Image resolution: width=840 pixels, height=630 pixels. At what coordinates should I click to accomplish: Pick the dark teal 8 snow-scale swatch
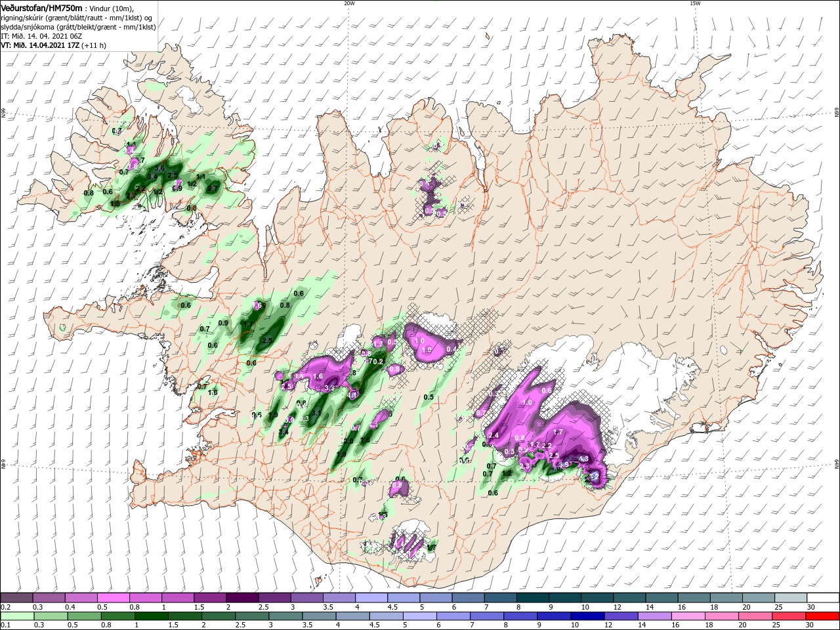pyautogui.click(x=533, y=597)
